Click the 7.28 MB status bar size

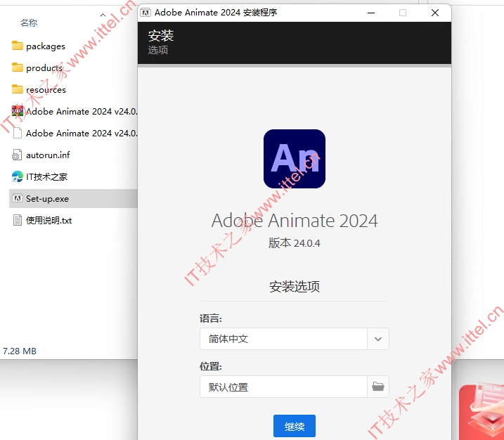click(20, 351)
